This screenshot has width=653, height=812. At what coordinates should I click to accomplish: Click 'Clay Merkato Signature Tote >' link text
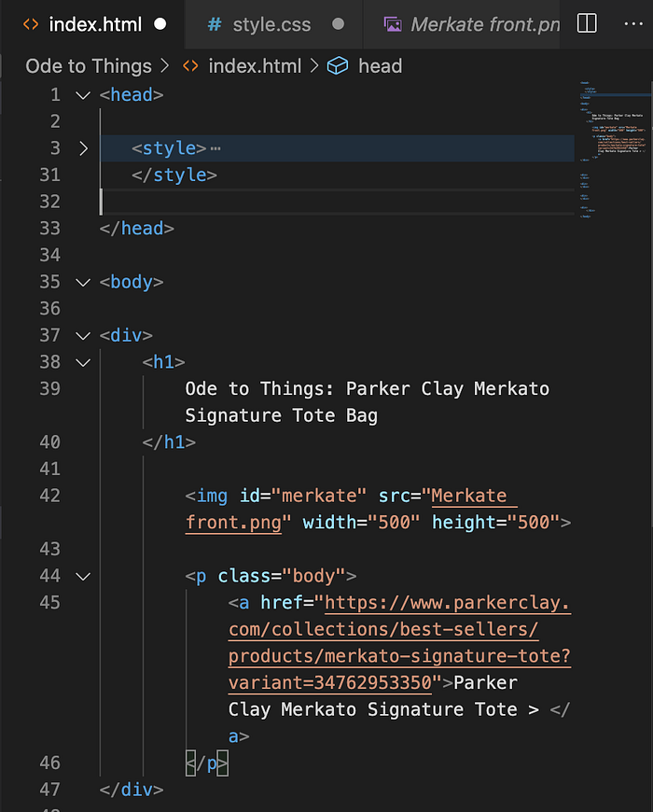pos(383,709)
